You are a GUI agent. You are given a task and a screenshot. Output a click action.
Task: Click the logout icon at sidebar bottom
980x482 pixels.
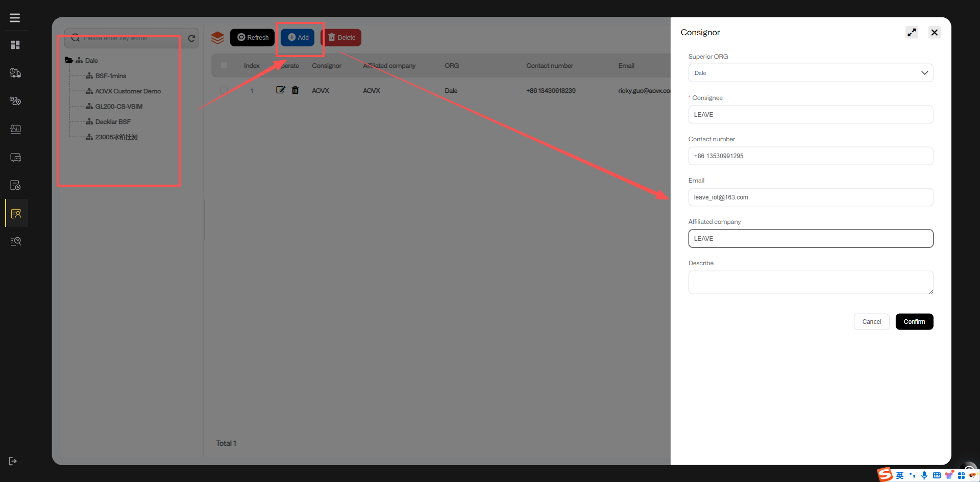[x=13, y=461]
